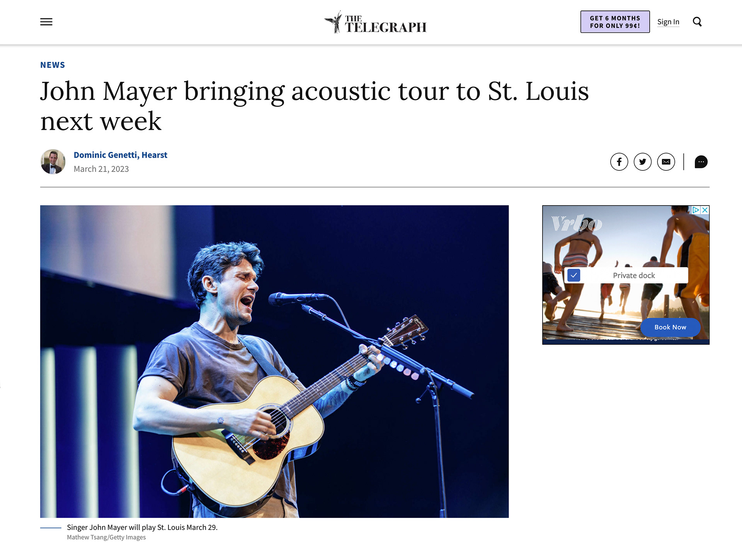The height and width of the screenshot is (560, 742).
Task: Click the author's profile photo
Action: tap(53, 162)
